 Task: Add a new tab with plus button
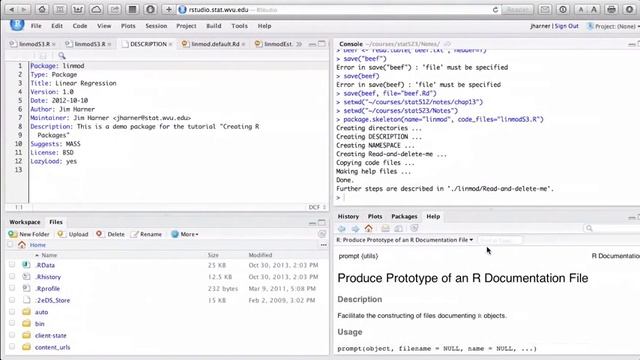click(x=168, y=9)
